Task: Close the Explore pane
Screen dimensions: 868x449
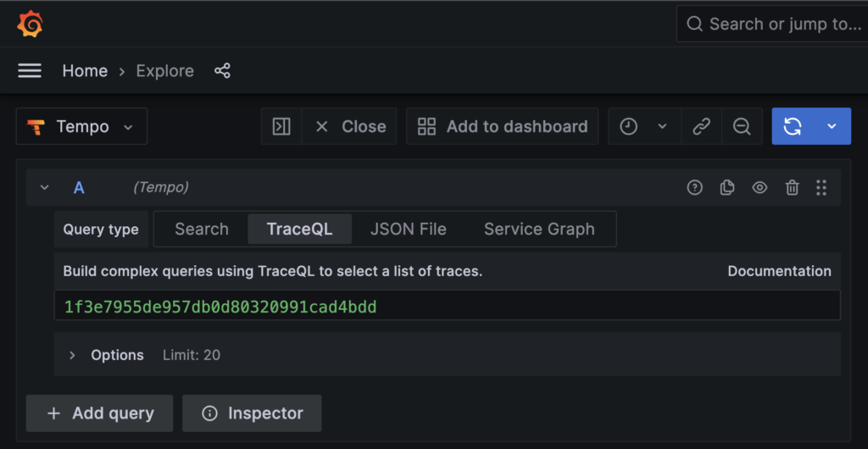Action: (x=349, y=126)
